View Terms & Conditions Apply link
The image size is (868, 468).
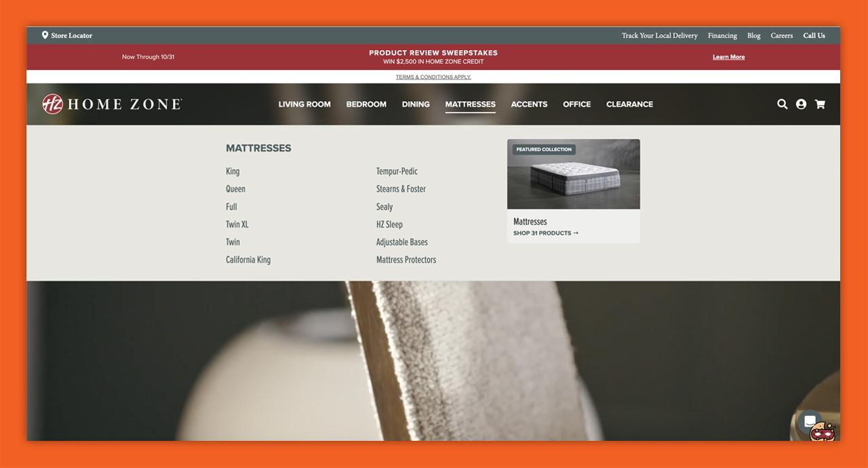click(433, 77)
